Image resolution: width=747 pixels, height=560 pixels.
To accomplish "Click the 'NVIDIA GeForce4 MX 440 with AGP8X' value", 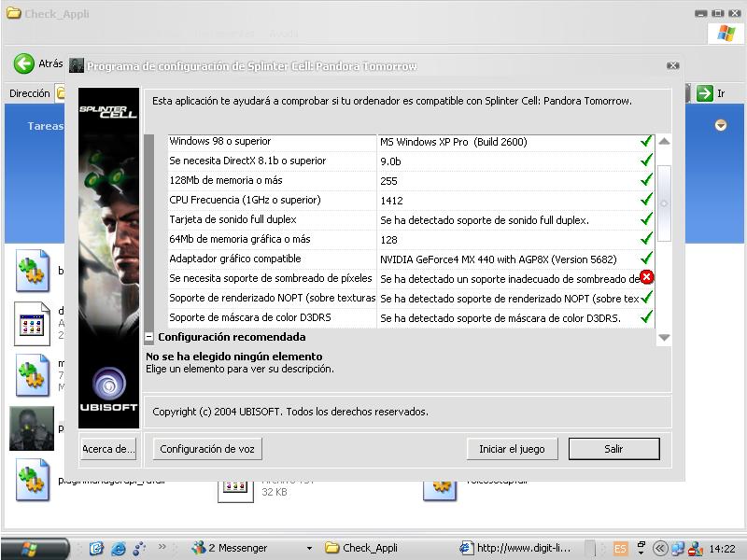I will pos(499,259).
